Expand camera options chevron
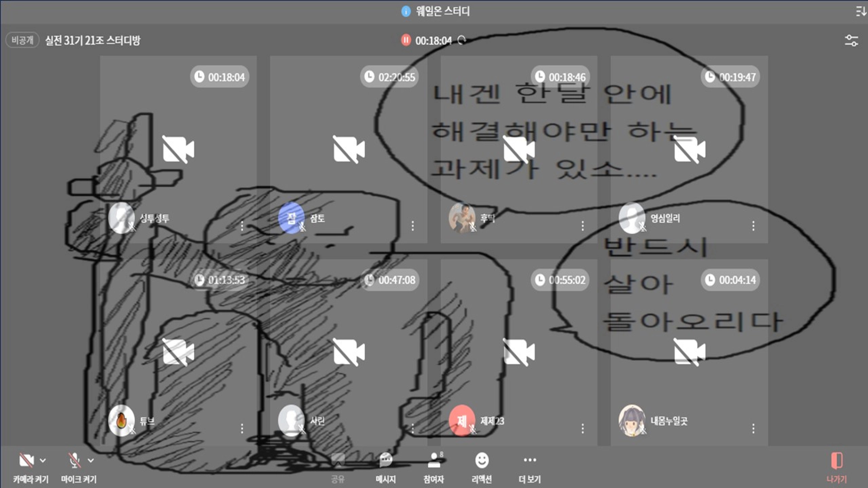 pyautogui.click(x=43, y=460)
